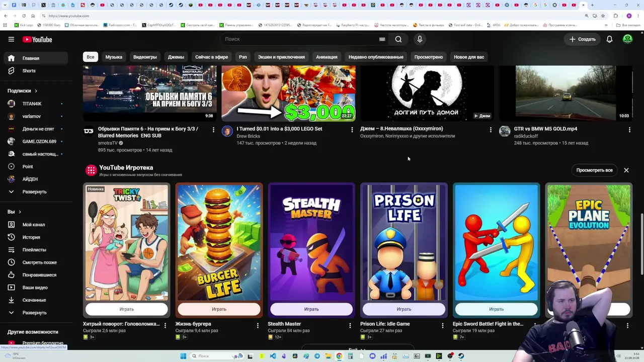This screenshot has height=362, width=644.
Task: Close the YouTube Игротека shelf
Action: pos(626,170)
